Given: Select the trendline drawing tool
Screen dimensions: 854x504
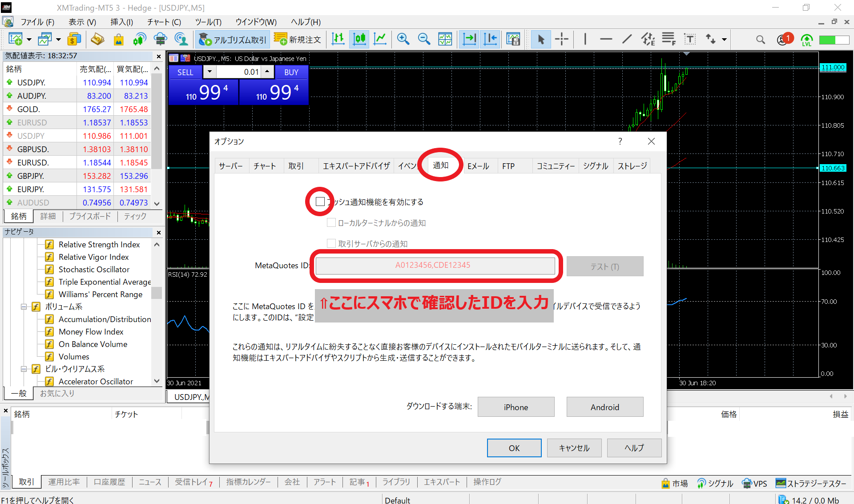Looking at the screenshot, I should (627, 40).
